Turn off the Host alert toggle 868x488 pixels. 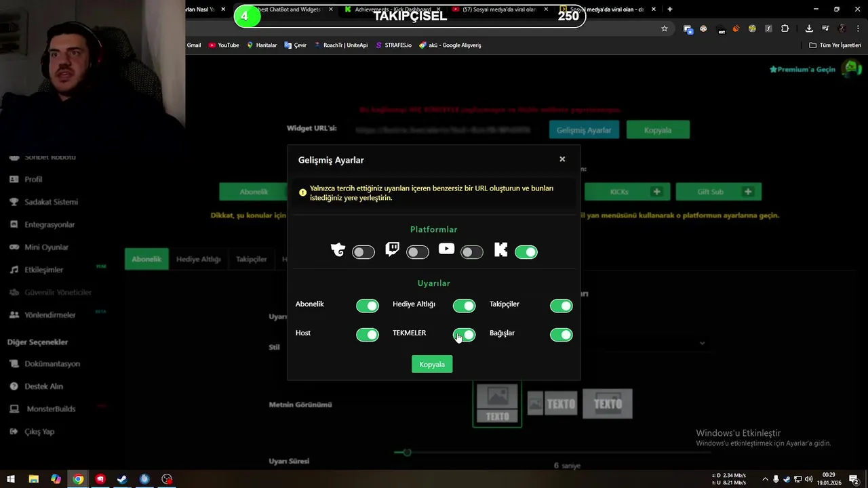tap(368, 334)
